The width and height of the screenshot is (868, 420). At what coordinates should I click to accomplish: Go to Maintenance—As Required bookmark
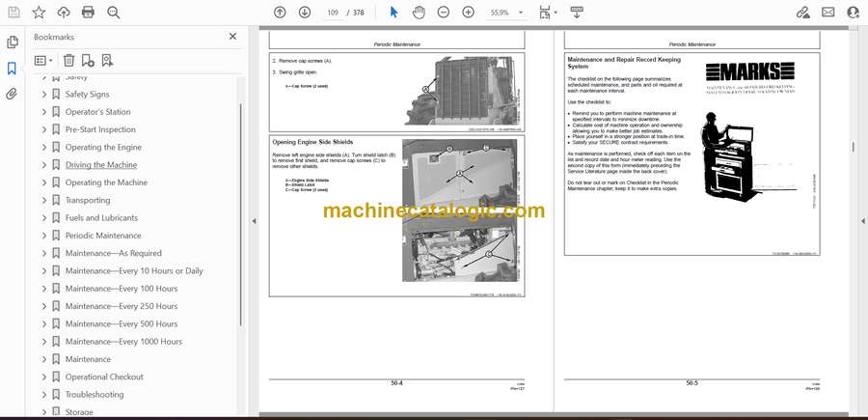pos(114,253)
